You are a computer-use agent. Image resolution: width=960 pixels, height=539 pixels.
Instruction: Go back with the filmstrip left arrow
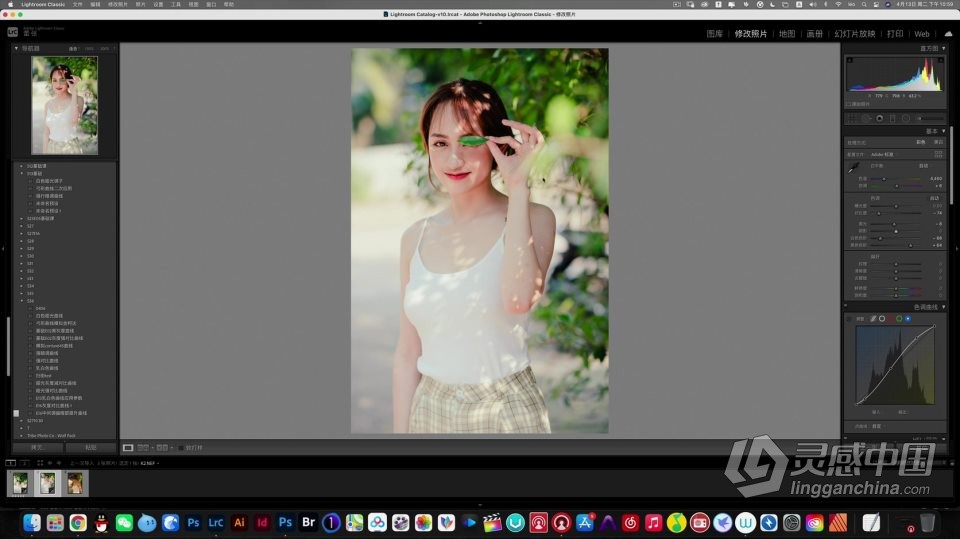(x=50, y=463)
